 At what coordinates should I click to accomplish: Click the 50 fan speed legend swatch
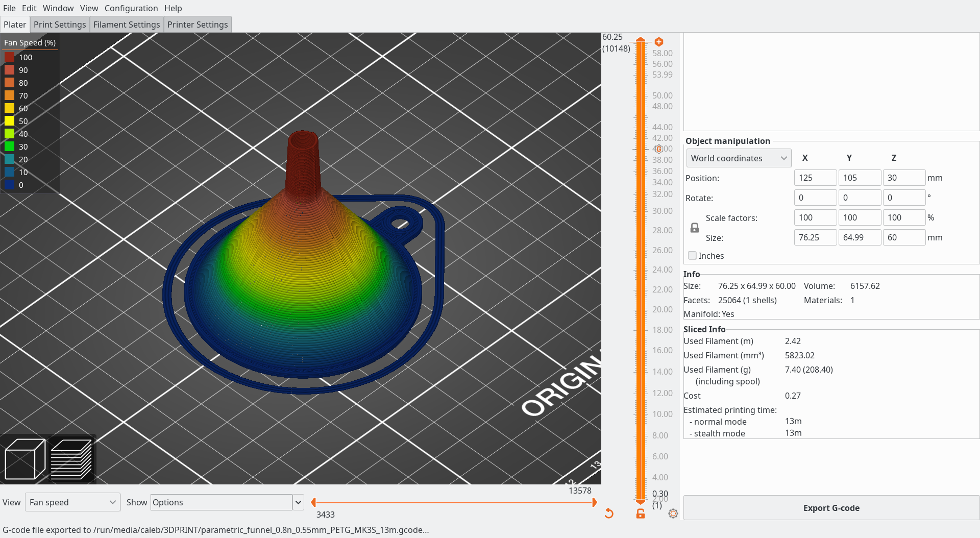click(9, 121)
